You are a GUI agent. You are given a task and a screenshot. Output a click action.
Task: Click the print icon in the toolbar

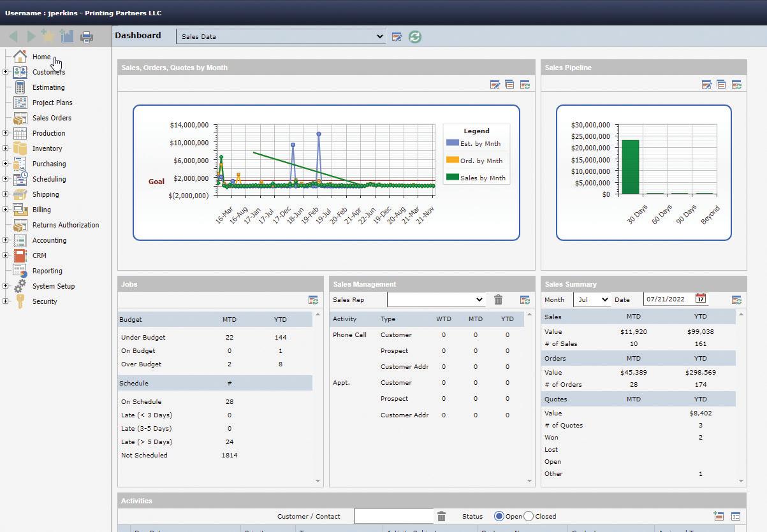pos(87,37)
